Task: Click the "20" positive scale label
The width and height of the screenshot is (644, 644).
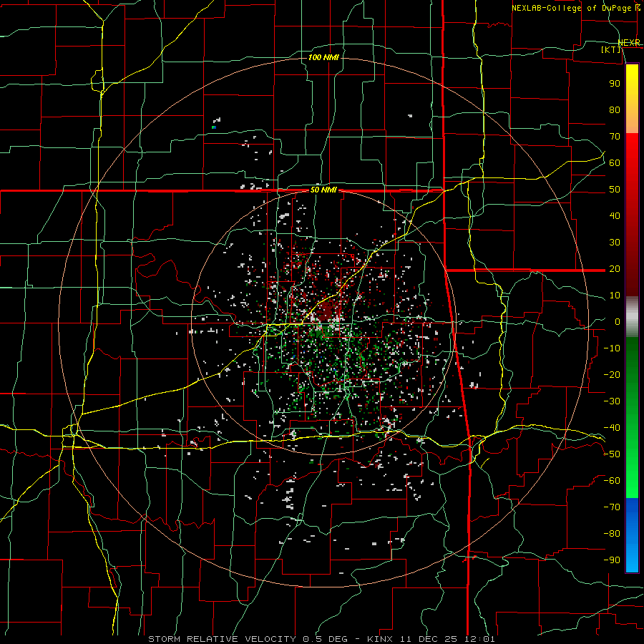Action: pos(615,268)
